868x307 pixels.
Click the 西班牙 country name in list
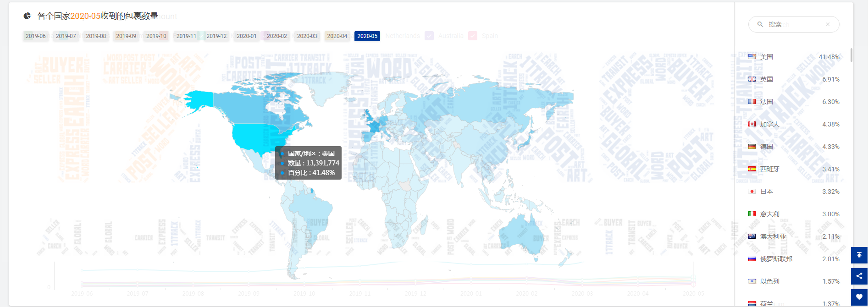tap(770, 169)
